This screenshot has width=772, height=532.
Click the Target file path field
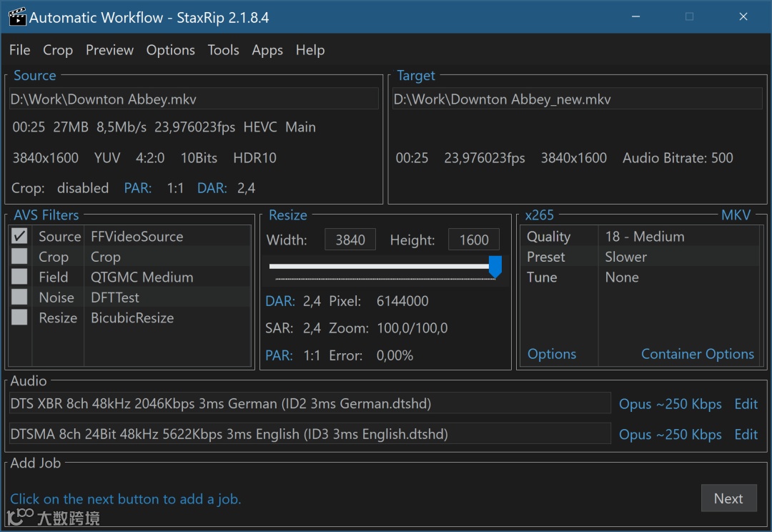577,99
